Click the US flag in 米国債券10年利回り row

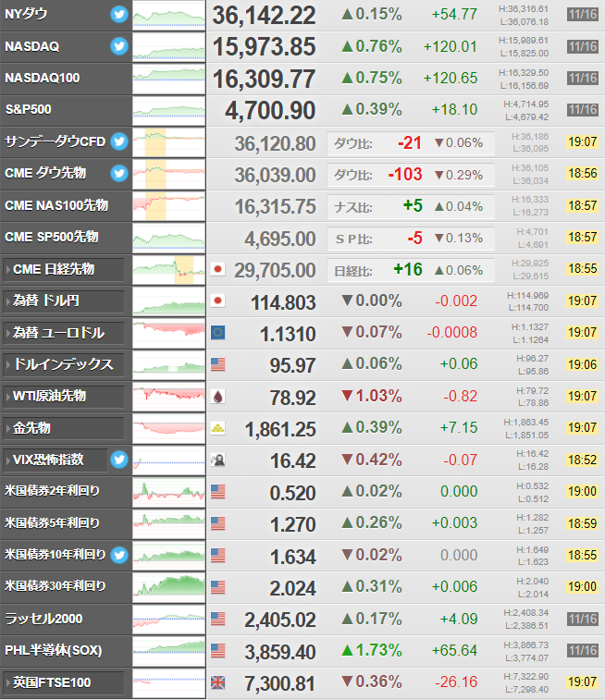(218, 556)
